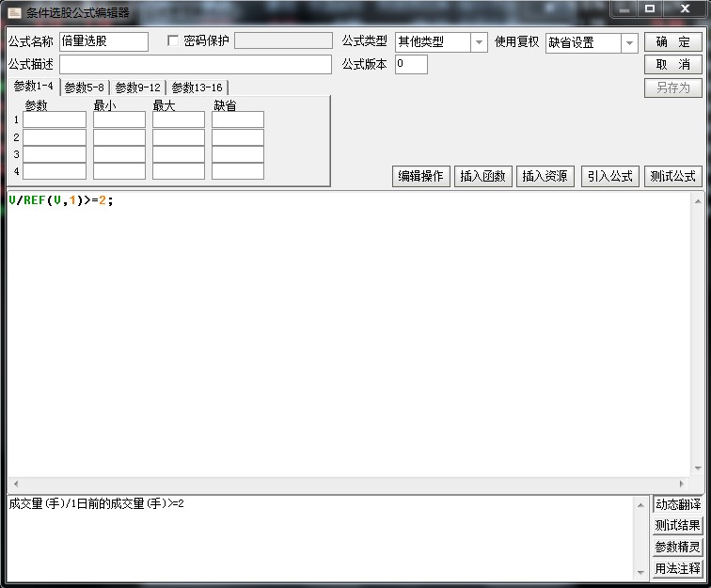
Task: Click row 3 缺省 value field
Action: coord(238,154)
